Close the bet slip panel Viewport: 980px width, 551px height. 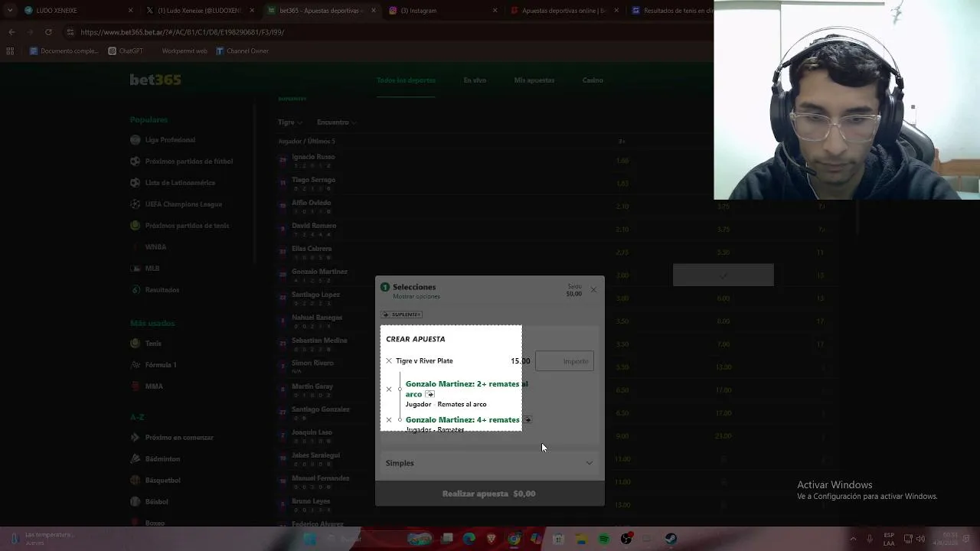(593, 290)
